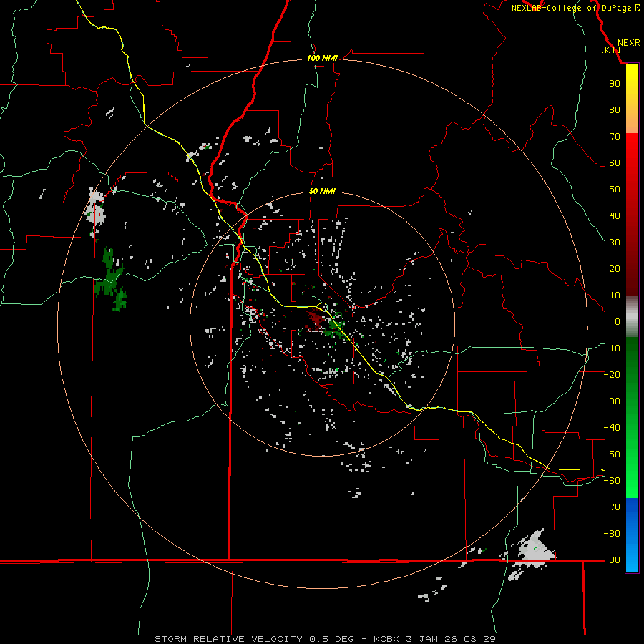Click the dark red velocity patch at radar center
The width and height of the screenshot is (644, 644).
[316, 320]
